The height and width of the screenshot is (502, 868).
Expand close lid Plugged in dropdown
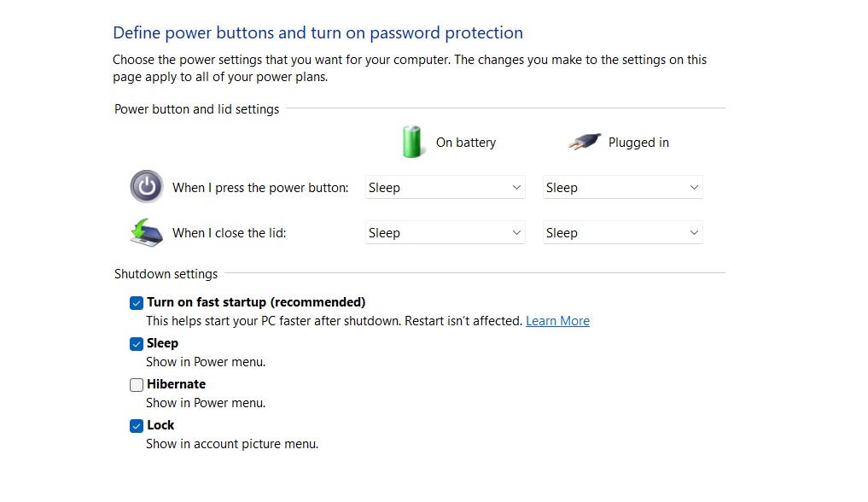click(622, 233)
